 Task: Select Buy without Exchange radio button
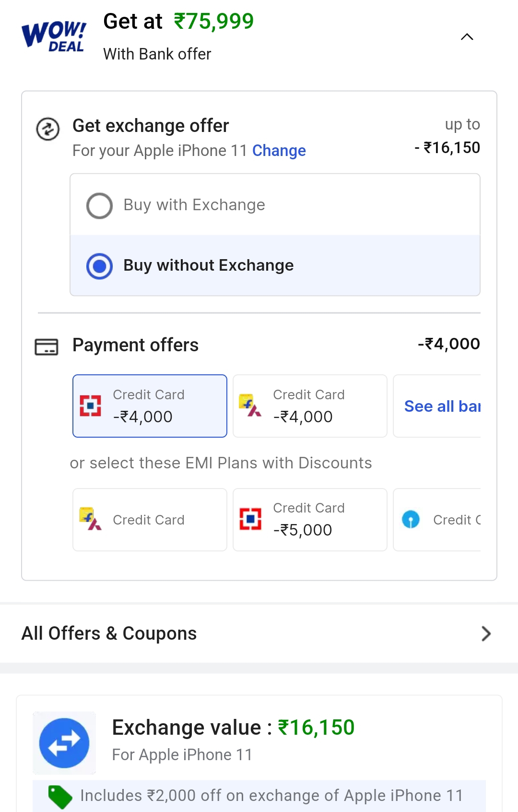(x=100, y=266)
